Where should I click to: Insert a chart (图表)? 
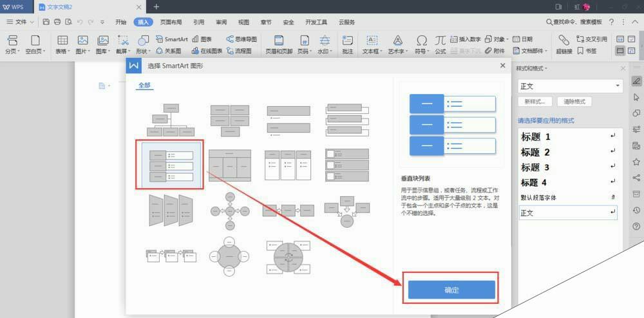[202, 39]
